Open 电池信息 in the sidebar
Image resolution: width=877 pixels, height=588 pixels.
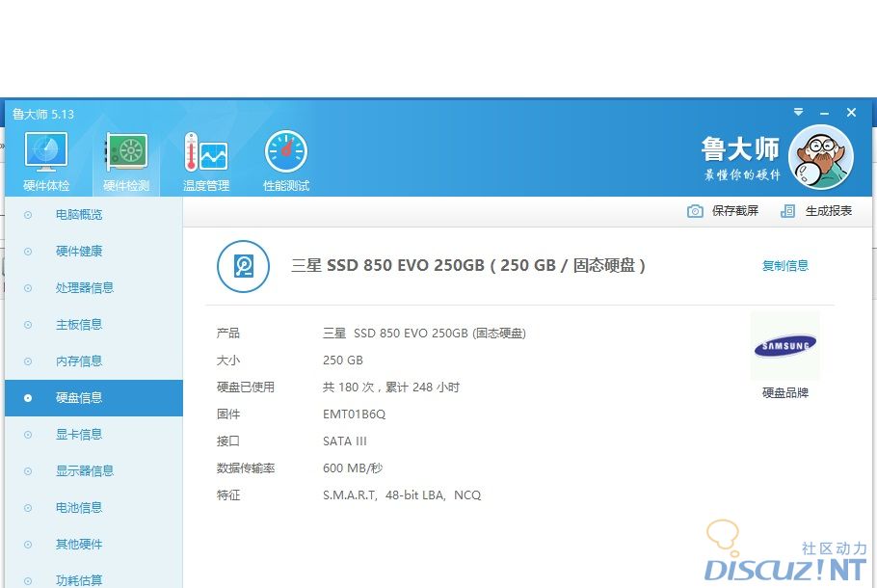click(x=94, y=508)
